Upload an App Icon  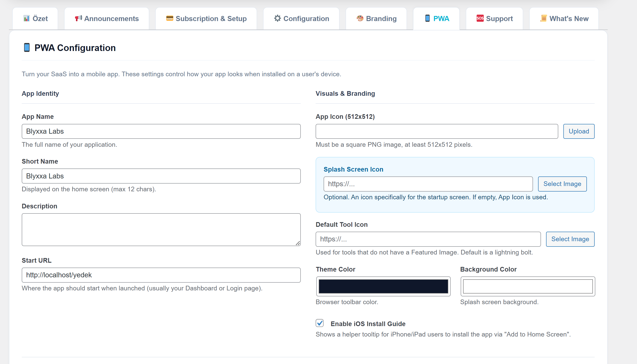click(578, 131)
